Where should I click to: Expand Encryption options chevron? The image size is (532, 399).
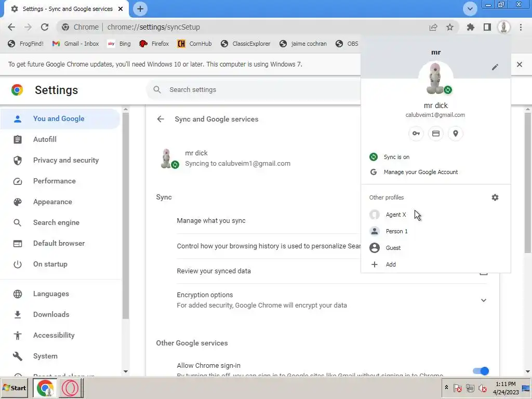(484, 300)
